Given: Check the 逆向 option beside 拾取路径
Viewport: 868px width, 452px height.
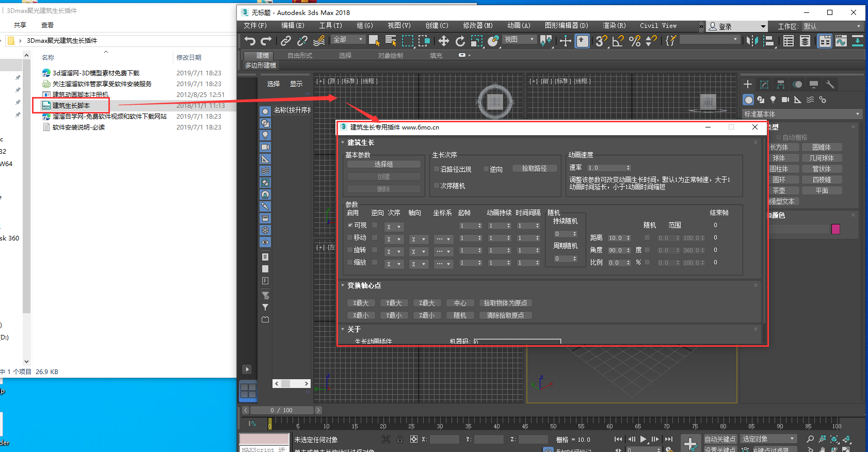Looking at the screenshot, I should point(486,169).
